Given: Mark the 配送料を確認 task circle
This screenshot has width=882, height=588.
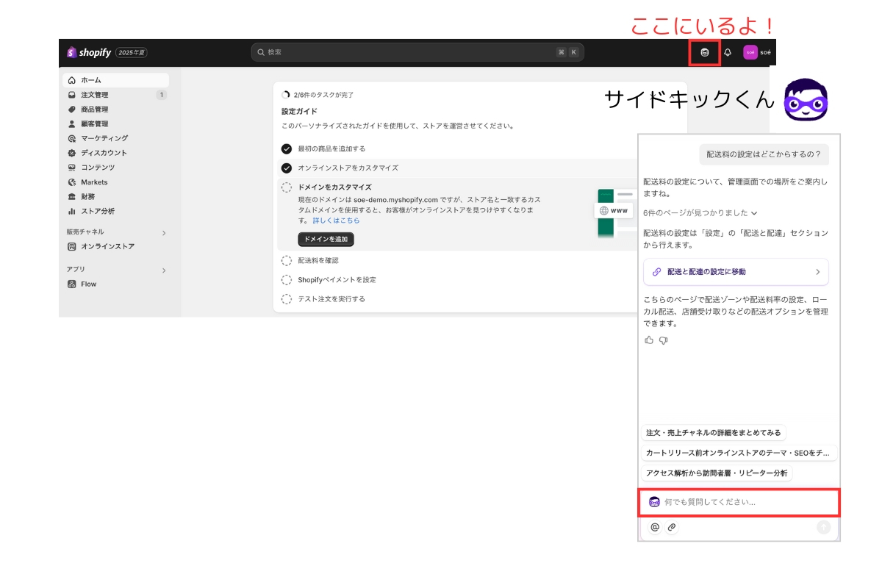Looking at the screenshot, I should 287,260.
